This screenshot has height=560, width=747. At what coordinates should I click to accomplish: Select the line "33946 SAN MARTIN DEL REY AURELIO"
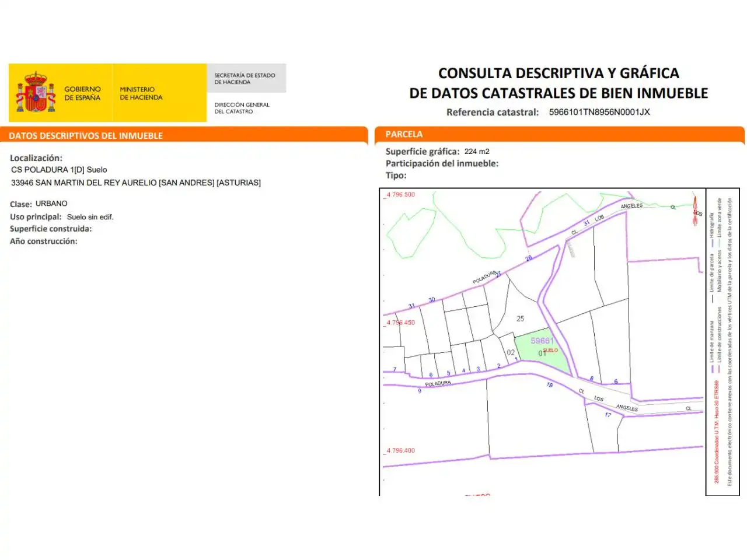click(x=84, y=183)
